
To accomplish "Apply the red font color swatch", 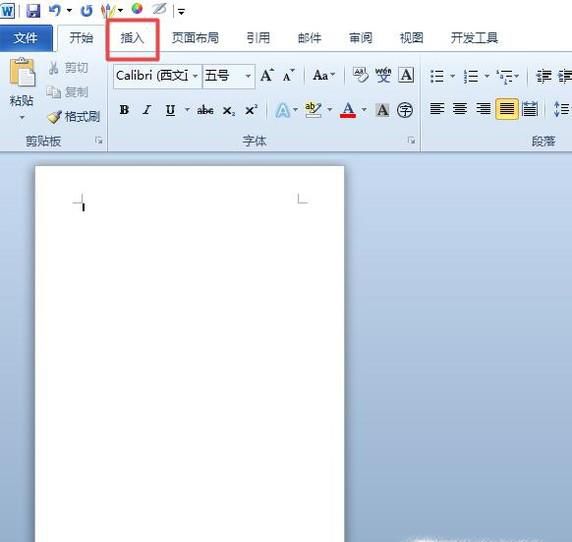I will tap(348, 110).
